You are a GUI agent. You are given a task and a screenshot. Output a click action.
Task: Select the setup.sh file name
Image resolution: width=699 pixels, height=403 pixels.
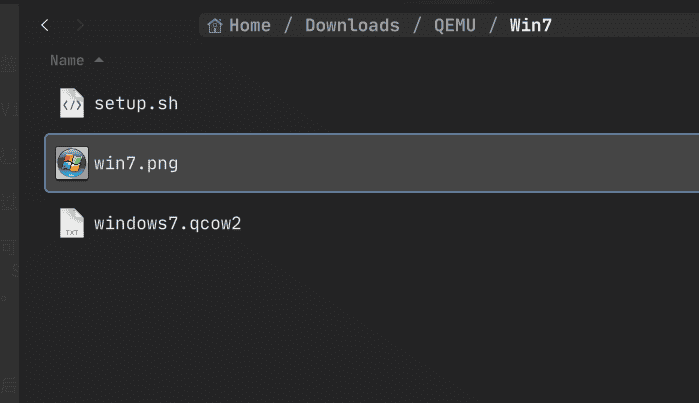click(x=136, y=103)
